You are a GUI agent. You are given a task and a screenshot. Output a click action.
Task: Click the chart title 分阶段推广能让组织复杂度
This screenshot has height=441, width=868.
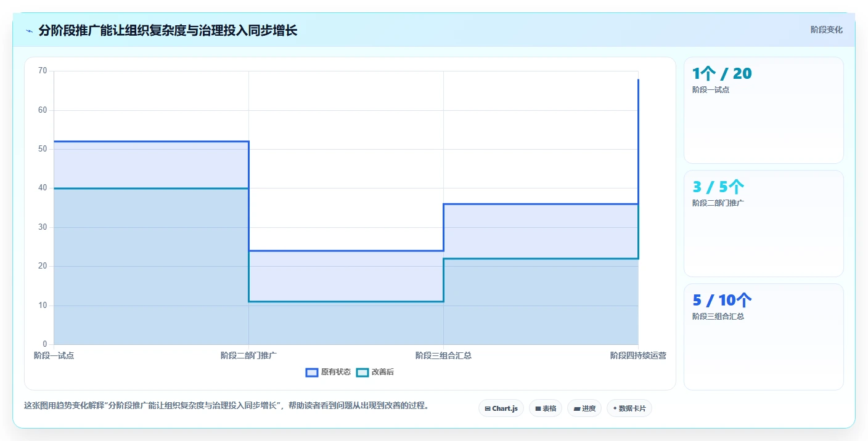point(168,30)
